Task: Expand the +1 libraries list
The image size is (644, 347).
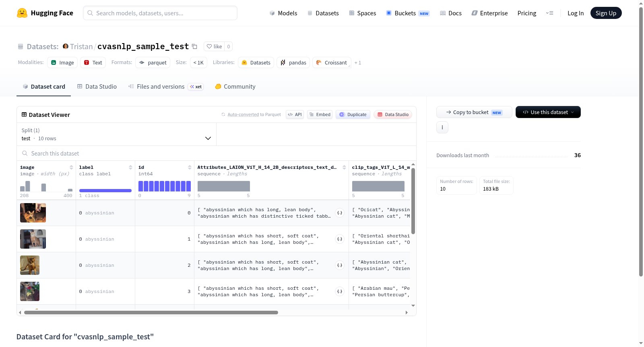Action: coord(357,62)
